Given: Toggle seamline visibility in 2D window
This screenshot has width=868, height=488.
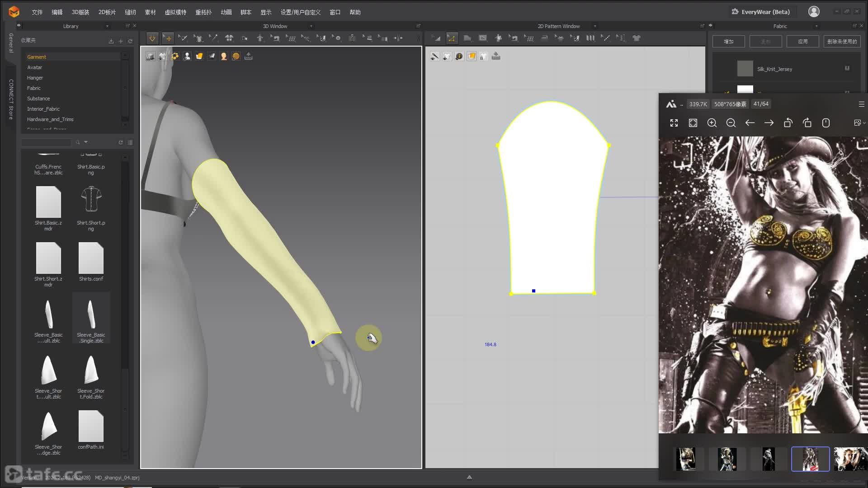Looking at the screenshot, I should pos(434,56).
